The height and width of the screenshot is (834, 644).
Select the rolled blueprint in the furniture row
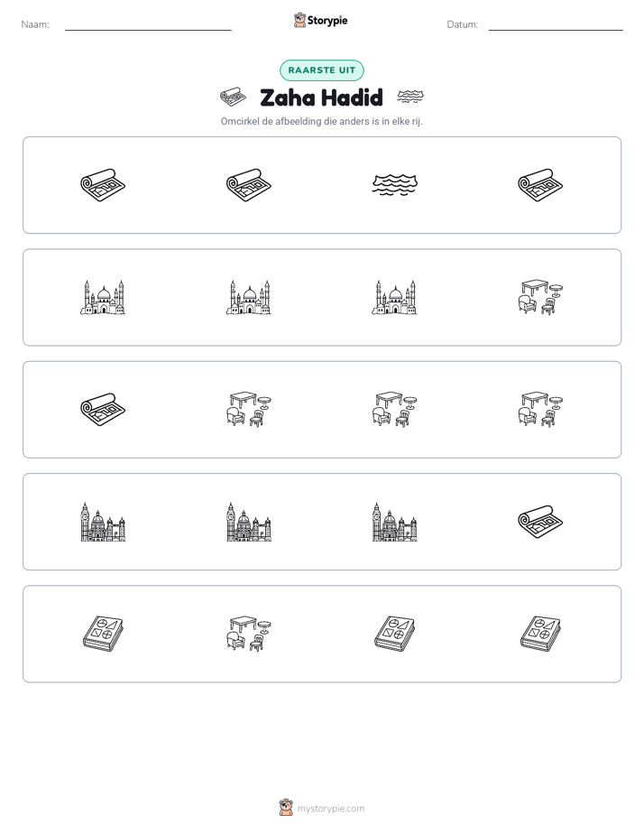pos(103,410)
